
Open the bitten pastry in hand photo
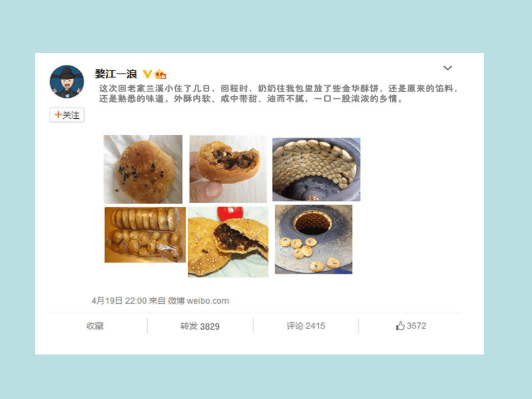(x=228, y=169)
